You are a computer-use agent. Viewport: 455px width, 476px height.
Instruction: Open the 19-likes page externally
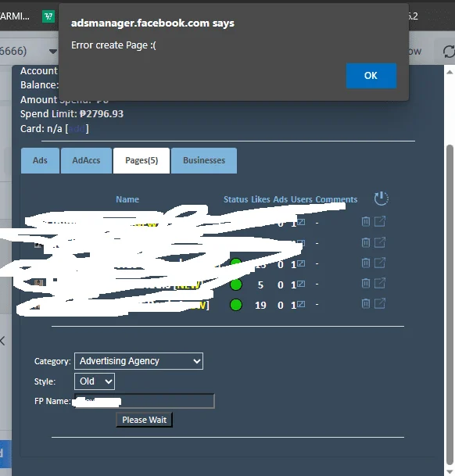tap(380, 303)
